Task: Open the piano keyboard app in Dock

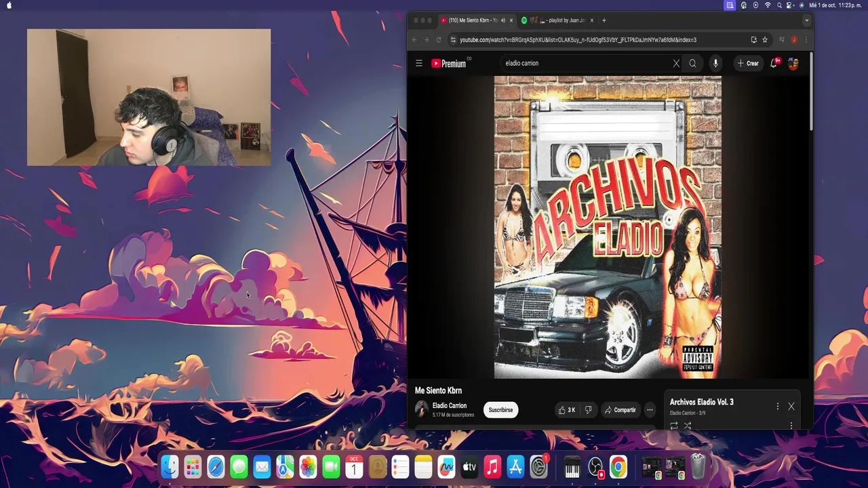Action: [572, 467]
